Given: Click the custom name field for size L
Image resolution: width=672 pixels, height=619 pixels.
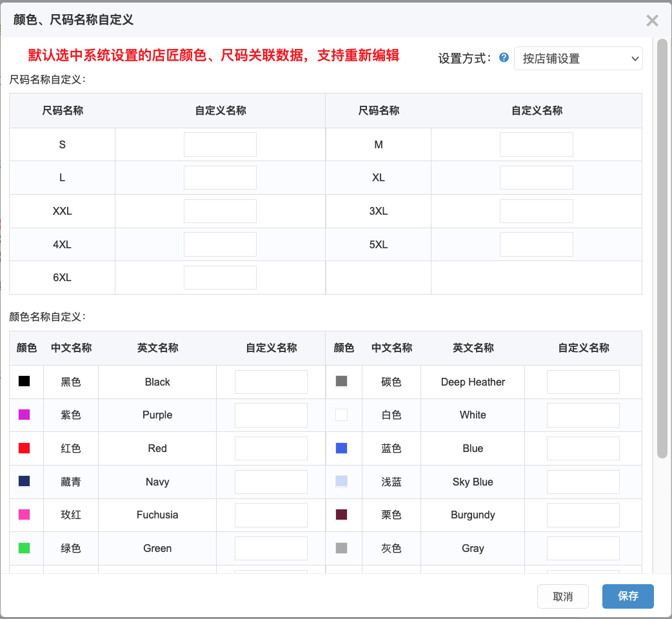Looking at the screenshot, I should (221, 177).
